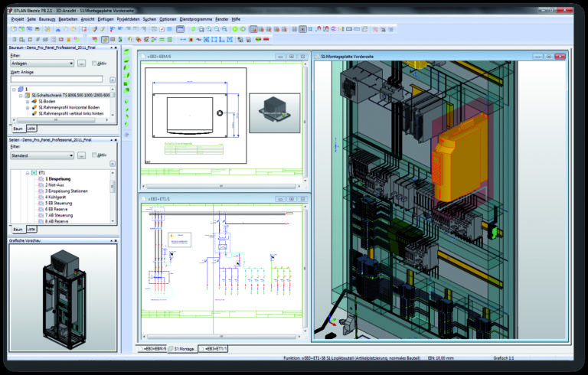Select the orange device in the 3D view

459,158
